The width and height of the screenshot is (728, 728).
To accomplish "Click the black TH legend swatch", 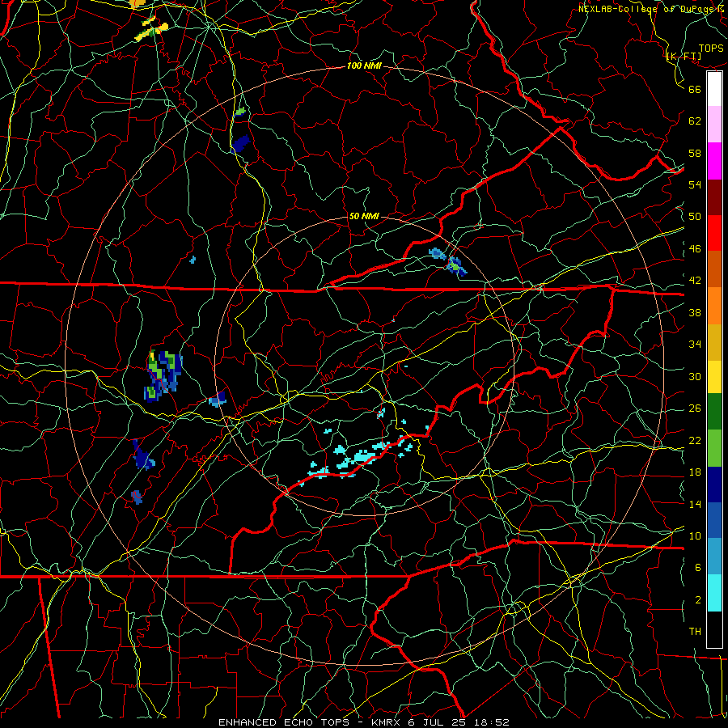I will click(714, 629).
